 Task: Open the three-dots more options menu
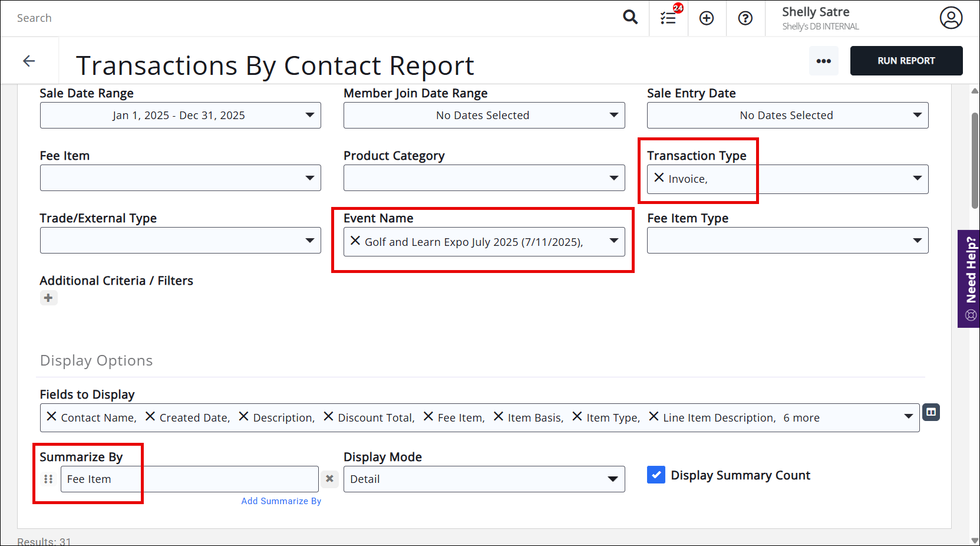pyautogui.click(x=823, y=61)
